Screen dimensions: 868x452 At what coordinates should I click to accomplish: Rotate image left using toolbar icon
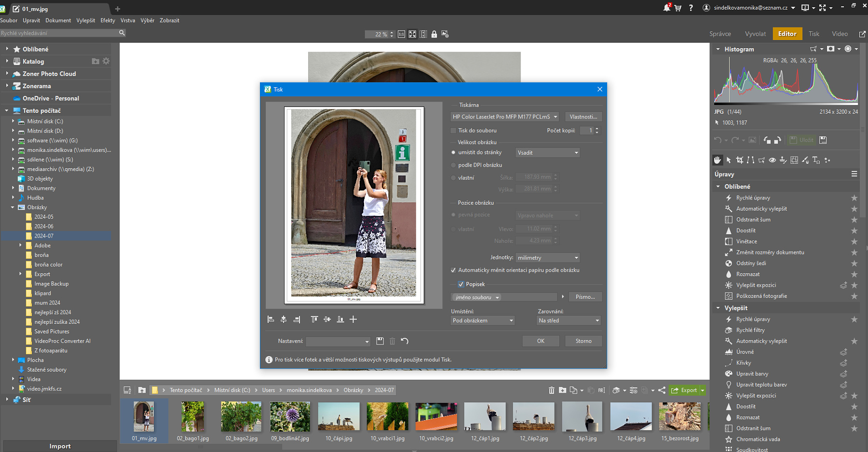point(767,140)
